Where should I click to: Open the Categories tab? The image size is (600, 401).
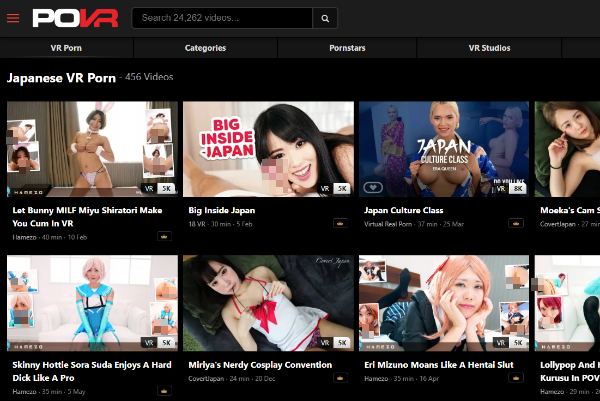[x=205, y=48]
